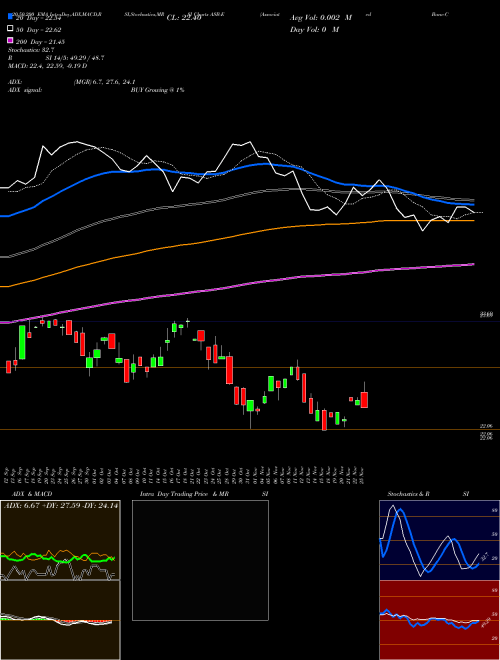Select the '50 Day = 22.62' label
500x660 pixels.
click(x=38, y=30)
